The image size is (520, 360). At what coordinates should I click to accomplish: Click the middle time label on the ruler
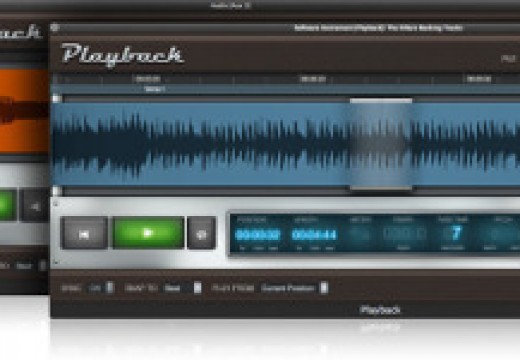click(x=313, y=79)
